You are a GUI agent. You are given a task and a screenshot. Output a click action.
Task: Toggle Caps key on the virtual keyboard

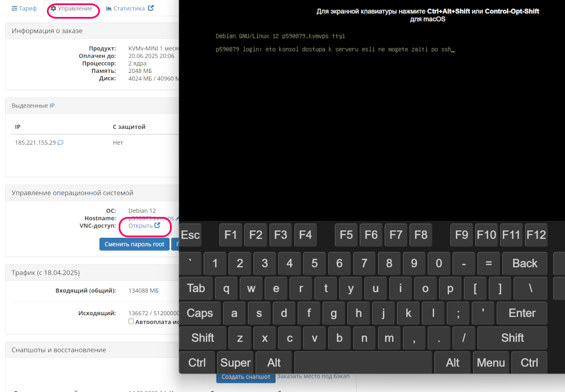(x=199, y=313)
